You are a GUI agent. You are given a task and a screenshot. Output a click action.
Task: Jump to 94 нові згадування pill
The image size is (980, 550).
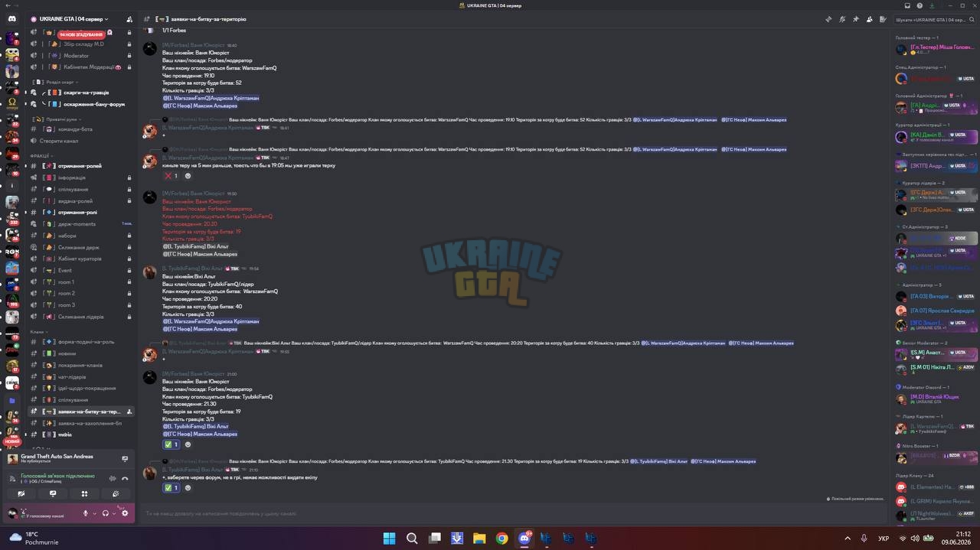pos(80,34)
